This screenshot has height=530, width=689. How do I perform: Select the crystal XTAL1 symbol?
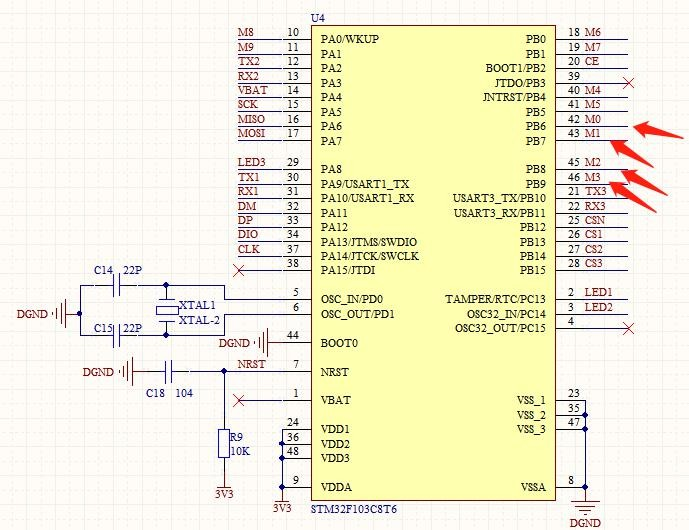click(167, 311)
